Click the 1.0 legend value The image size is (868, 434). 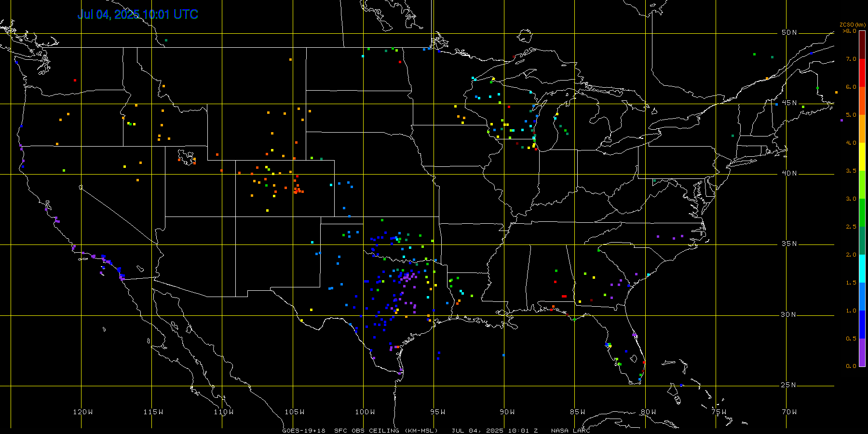[851, 311]
